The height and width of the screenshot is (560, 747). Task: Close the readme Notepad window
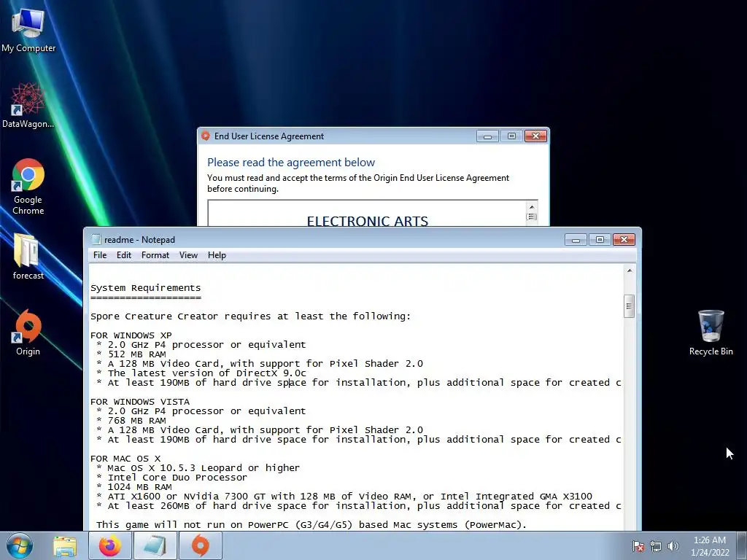pyautogui.click(x=624, y=239)
